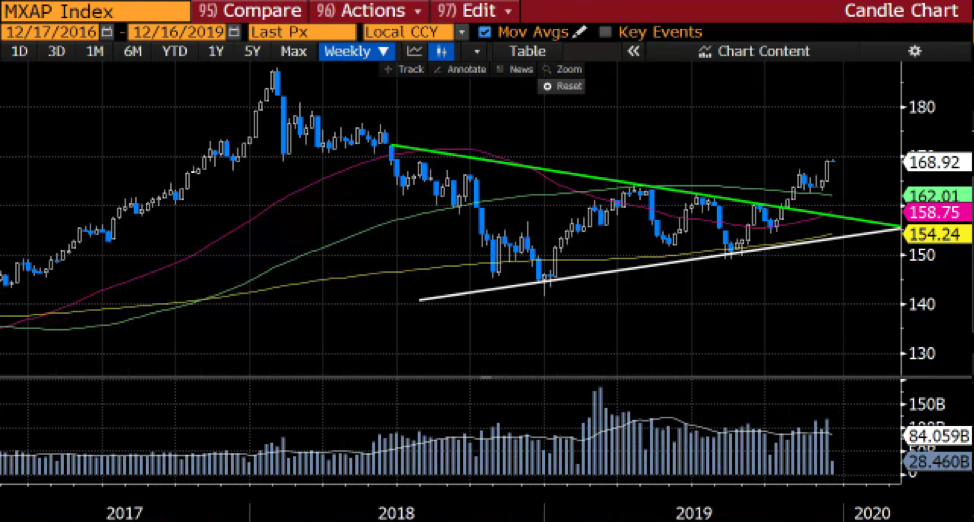This screenshot has width=974, height=522.
Task: Select the line chart type icon
Action: point(414,51)
